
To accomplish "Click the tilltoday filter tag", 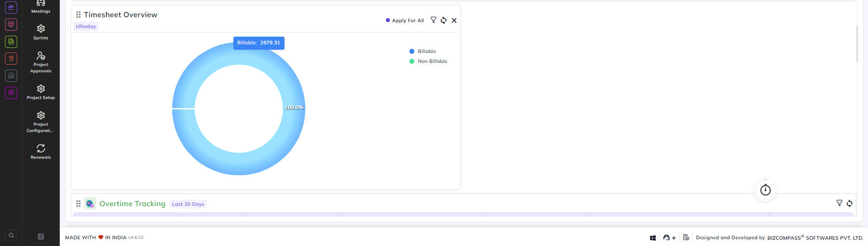I will (x=86, y=26).
